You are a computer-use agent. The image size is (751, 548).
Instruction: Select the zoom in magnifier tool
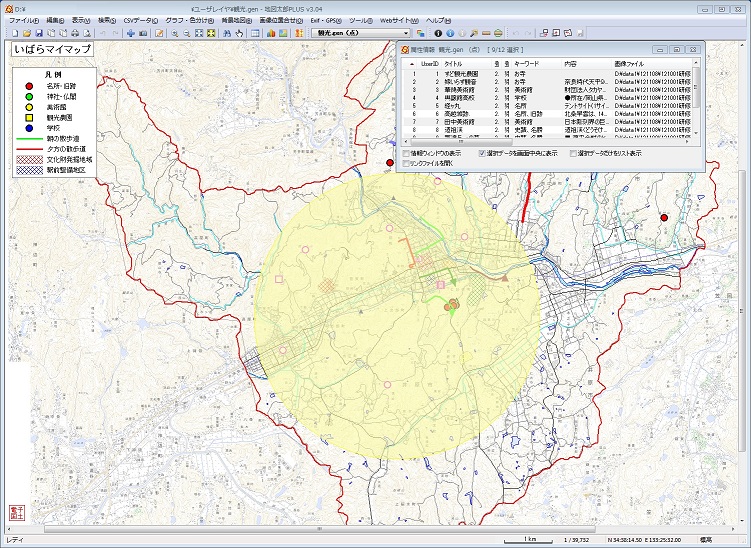(x=173, y=33)
